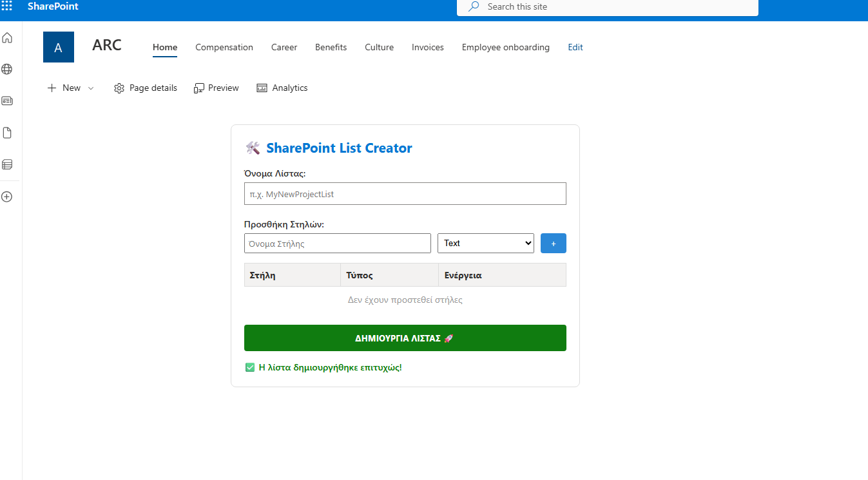Screen dimensions: 868x480
Task: Open the column type Text dropdown
Action: coord(485,243)
